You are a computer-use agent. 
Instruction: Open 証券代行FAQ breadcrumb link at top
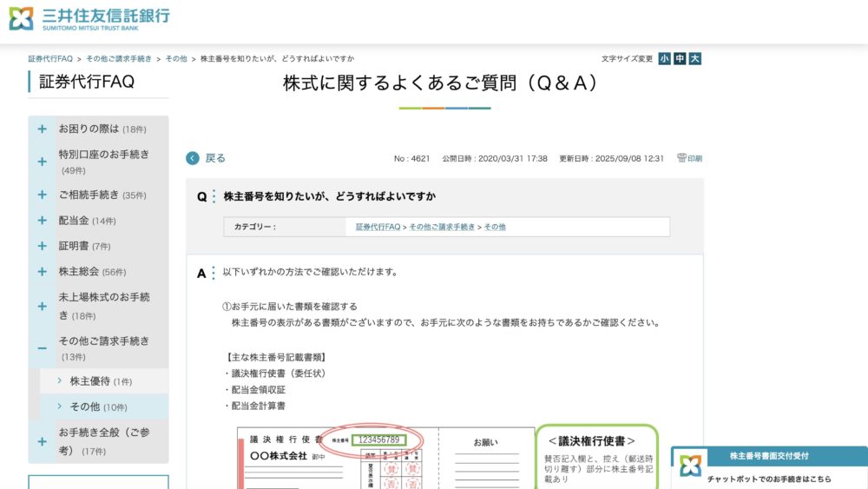(x=50, y=59)
